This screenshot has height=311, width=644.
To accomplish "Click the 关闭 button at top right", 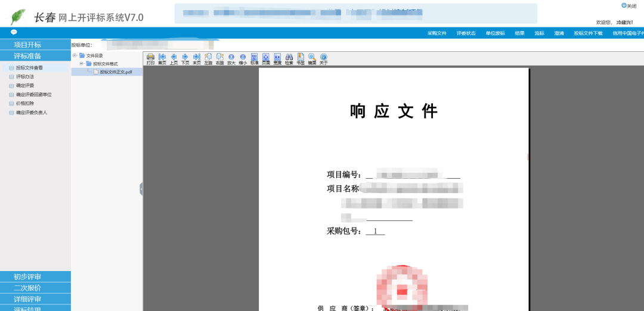I will click(628, 5).
